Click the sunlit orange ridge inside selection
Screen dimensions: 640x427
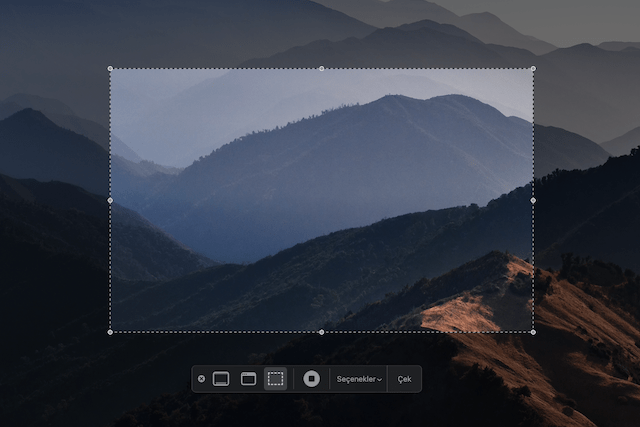tap(465, 312)
